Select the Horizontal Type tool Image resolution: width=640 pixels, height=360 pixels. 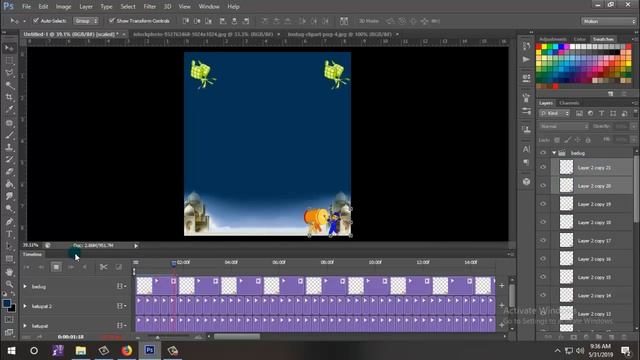click(x=9, y=234)
